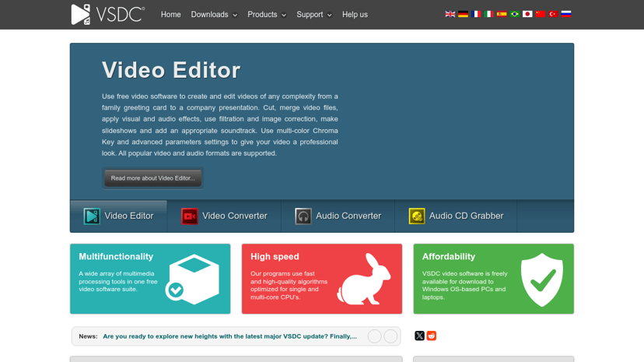Open the X (Twitter) social icon
This screenshot has height=362, width=644.
(419, 336)
